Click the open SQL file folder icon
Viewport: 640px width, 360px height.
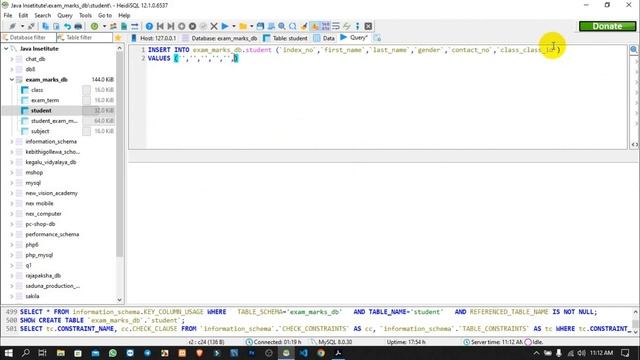click(243, 26)
